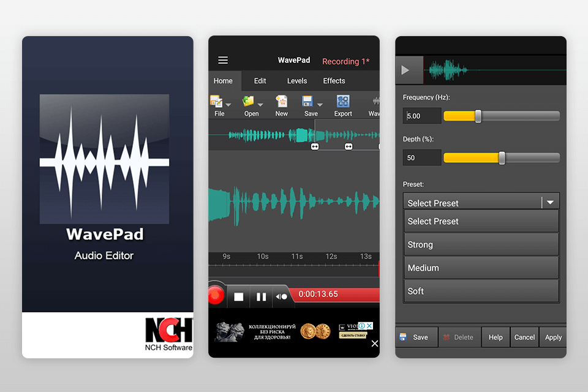This screenshot has height=392, width=588.
Task: Pause the current recording
Action: pyautogui.click(x=261, y=296)
